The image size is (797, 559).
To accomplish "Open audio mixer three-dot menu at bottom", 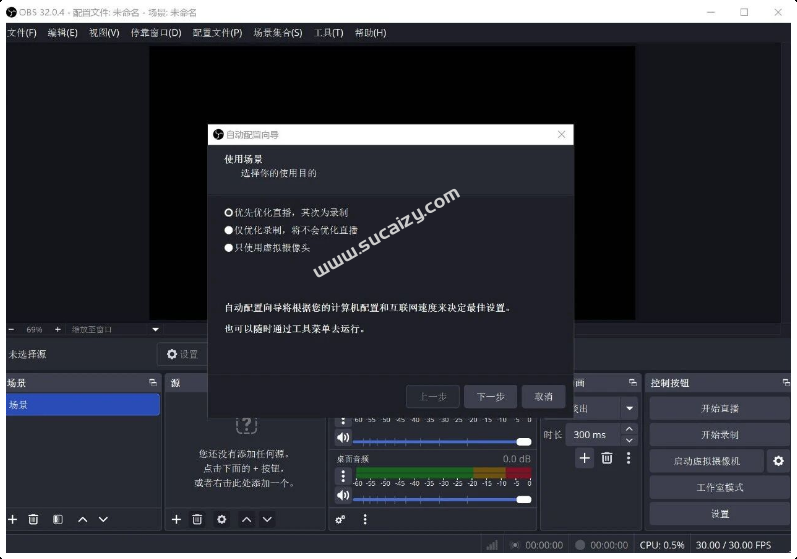I will 365,519.
